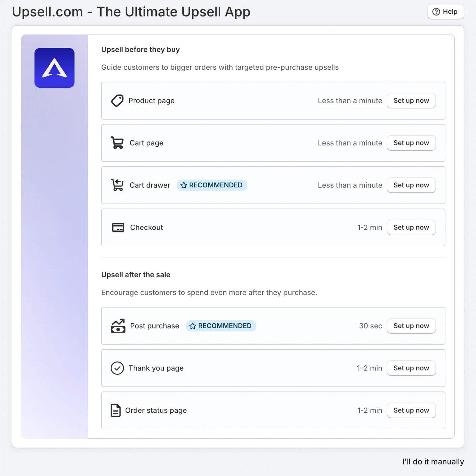Click the 'Cart page' label
Viewport: 476px width, 476px height.
tap(146, 143)
